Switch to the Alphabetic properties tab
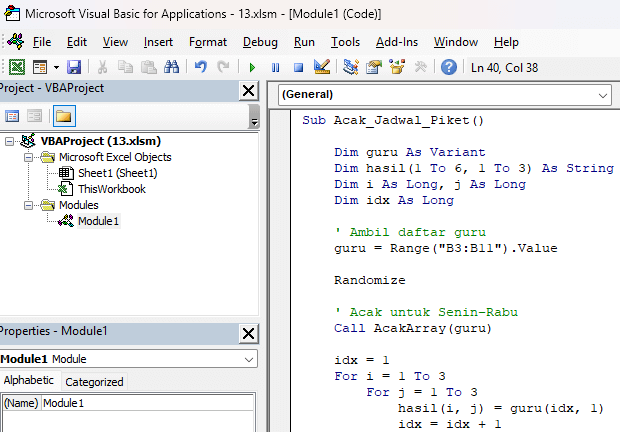The width and height of the screenshot is (620, 432). pyautogui.click(x=29, y=380)
